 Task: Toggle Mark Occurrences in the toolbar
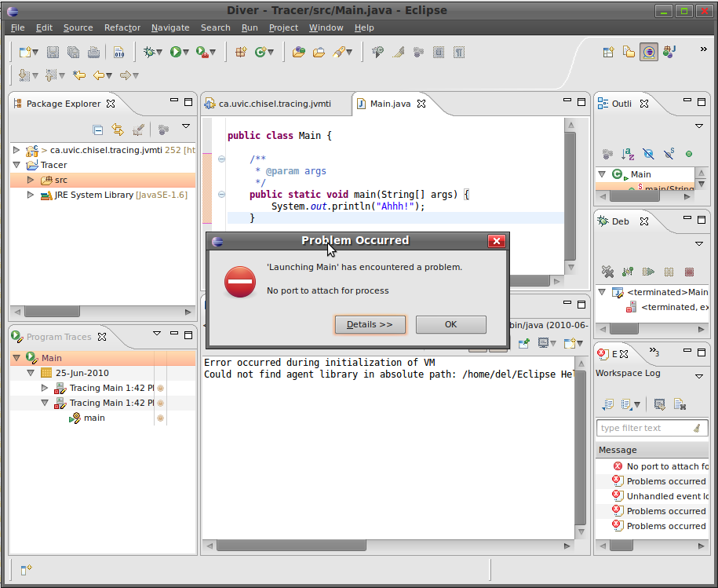click(x=398, y=52)
